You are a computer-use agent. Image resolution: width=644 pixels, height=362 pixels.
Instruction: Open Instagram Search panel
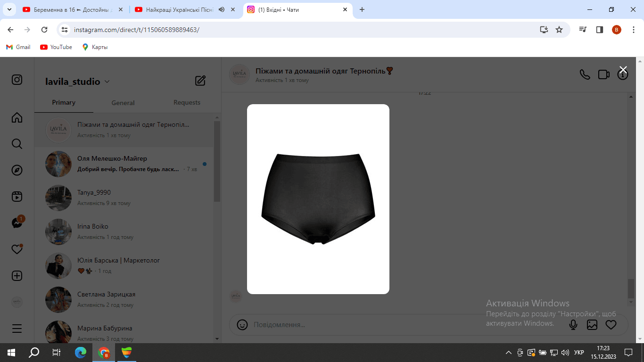pos(17,144)
